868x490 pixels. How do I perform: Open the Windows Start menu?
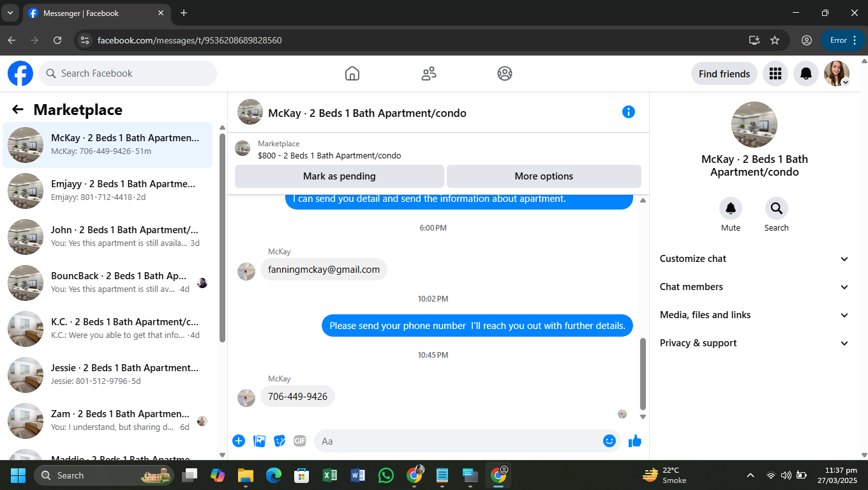click(18, 475)
